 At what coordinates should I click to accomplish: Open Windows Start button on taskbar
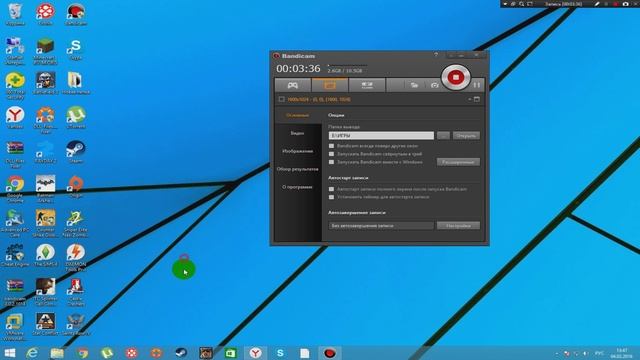point(9,353)
